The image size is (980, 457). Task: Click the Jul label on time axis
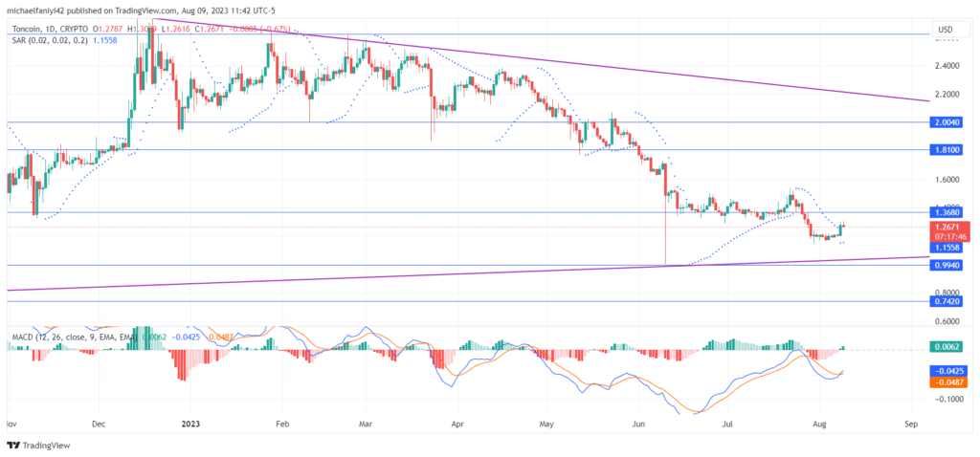pyautogui.click(x=727, y=424)
